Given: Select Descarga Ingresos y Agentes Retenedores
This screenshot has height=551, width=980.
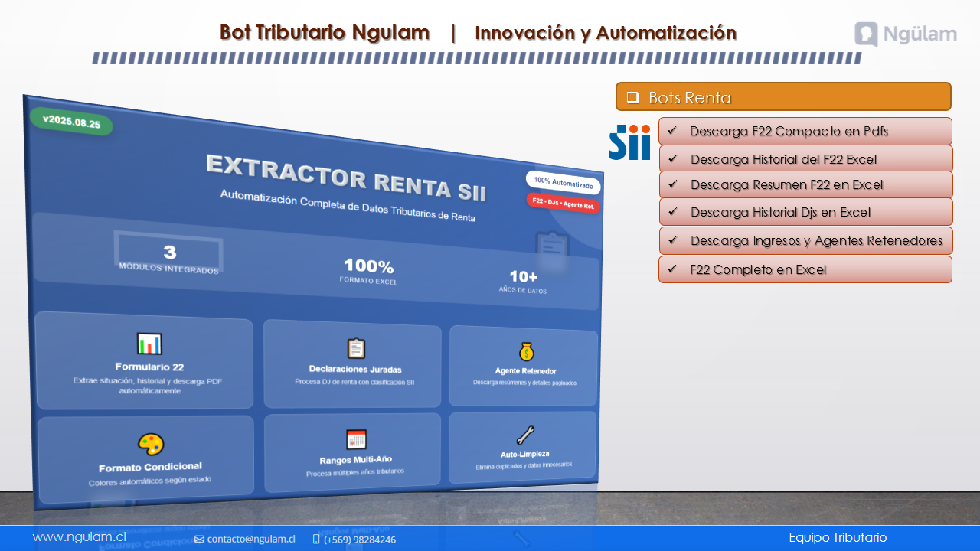Looking at the screenshot, I should click(816, 240).
